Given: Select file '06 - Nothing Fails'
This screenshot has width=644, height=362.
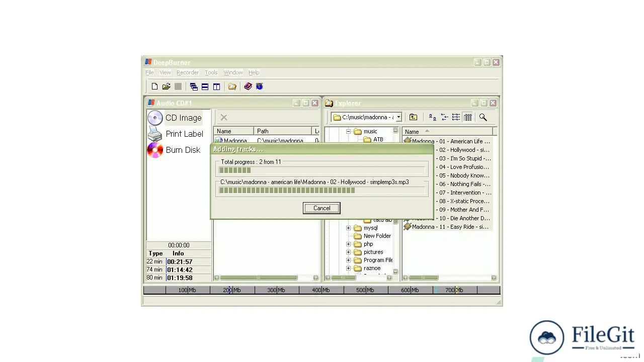Looking at the screenshot, I should (464, 184).
